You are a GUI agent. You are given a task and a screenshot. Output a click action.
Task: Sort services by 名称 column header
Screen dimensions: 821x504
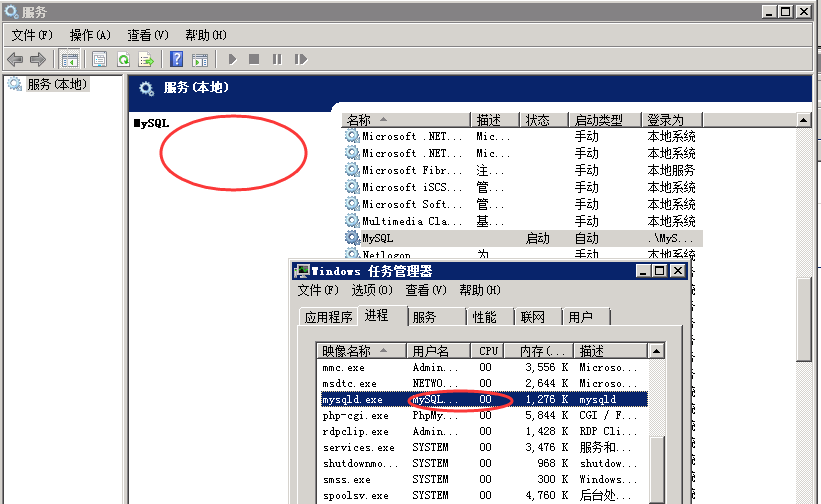pos(406,120)
